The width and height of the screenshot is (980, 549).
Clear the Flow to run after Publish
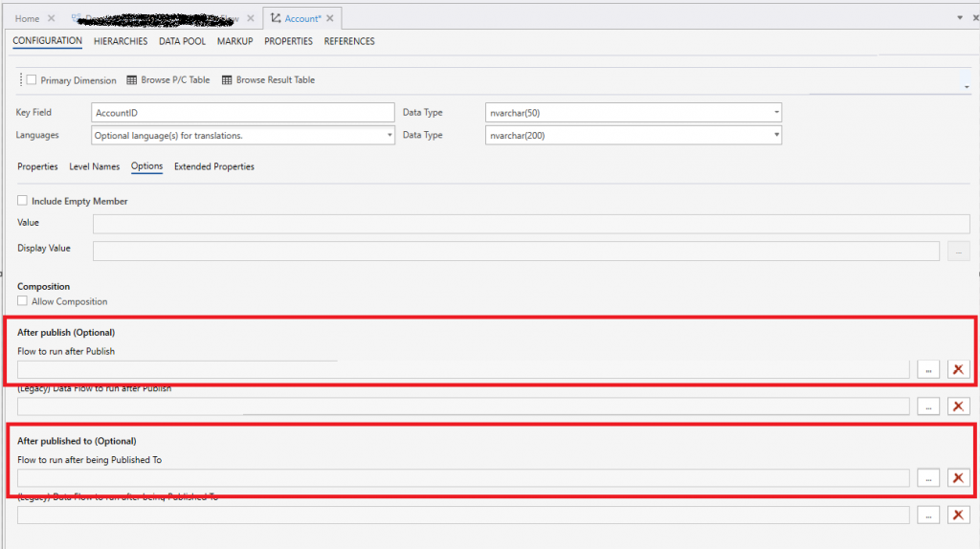coord(958,369)
